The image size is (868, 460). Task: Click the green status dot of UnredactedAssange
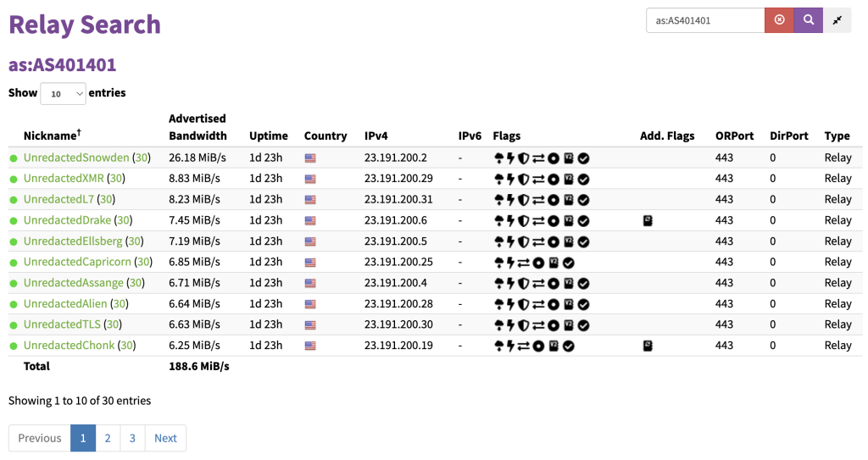tap(14, 284)
